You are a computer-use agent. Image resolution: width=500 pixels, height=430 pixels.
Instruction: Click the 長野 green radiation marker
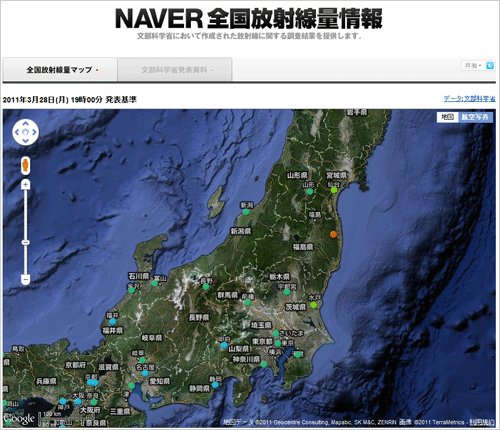[206, 287]
